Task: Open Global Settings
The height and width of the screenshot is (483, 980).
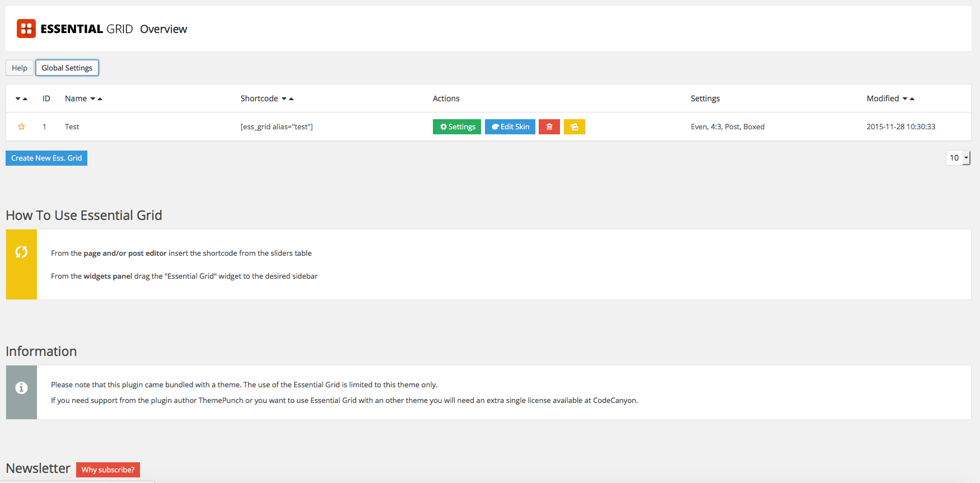Action: (67, 68)
